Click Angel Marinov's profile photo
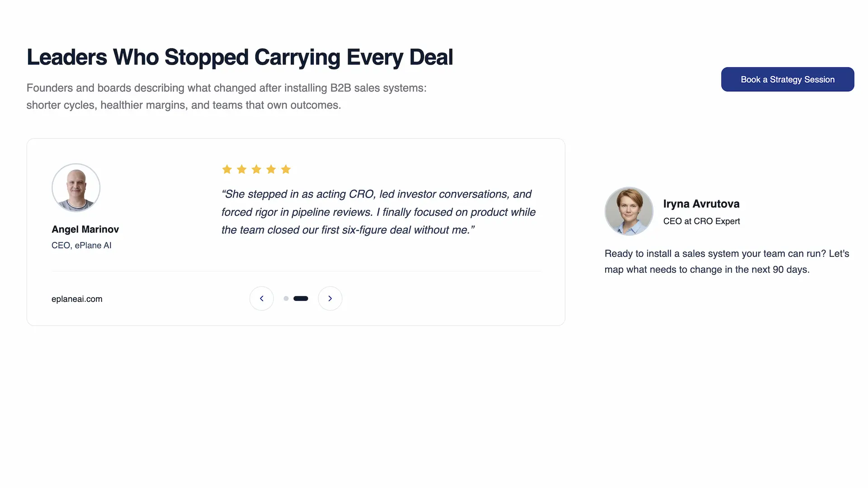This screenshot has height=488, width=868. [x=75, y=188]
